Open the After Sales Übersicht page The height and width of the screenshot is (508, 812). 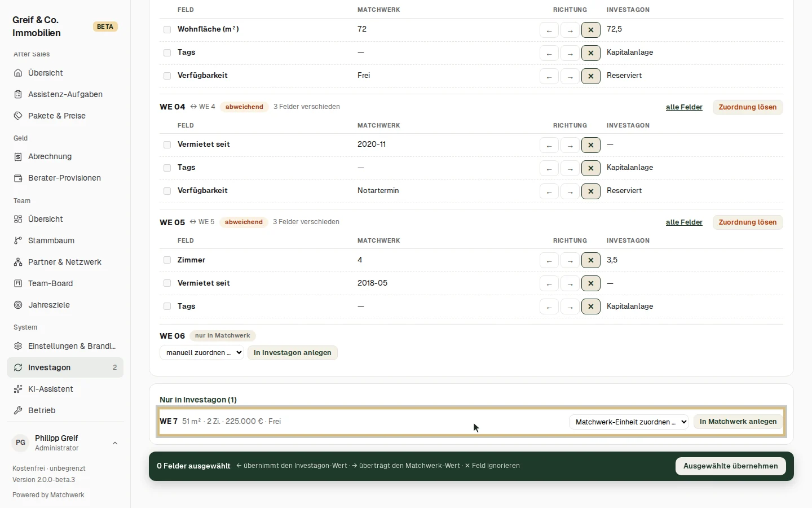point(65,73)
